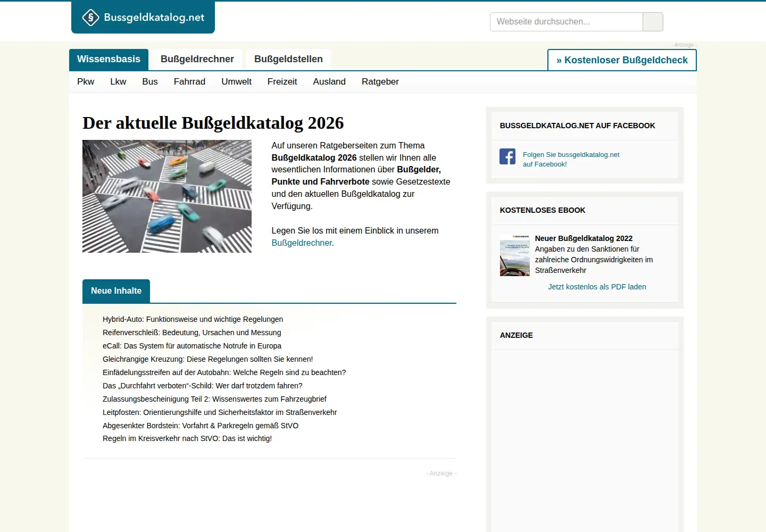Viewport: 766px width, 532px height.
Task: Go to the Ausland menu item
Action: point(329,81)
